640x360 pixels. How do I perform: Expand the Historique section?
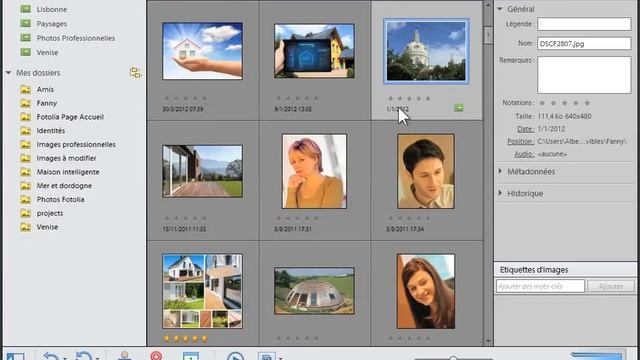coord(500,193)
